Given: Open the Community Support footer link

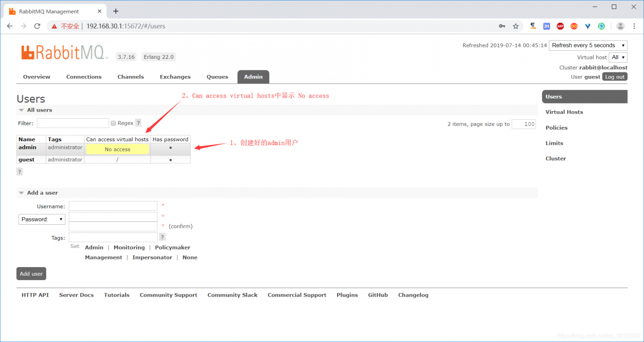Looking at the screenshot, I should click(169, 295).
